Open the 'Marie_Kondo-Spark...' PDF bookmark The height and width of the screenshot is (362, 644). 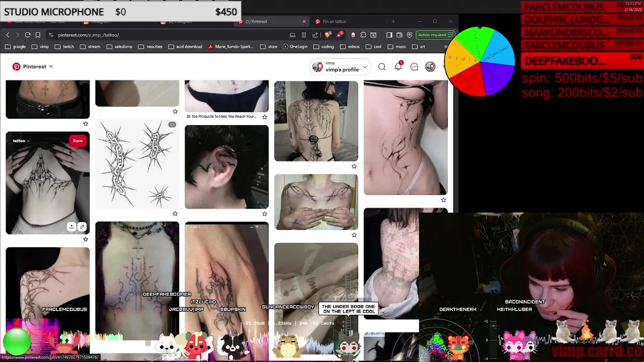click(x=230, y=46)
